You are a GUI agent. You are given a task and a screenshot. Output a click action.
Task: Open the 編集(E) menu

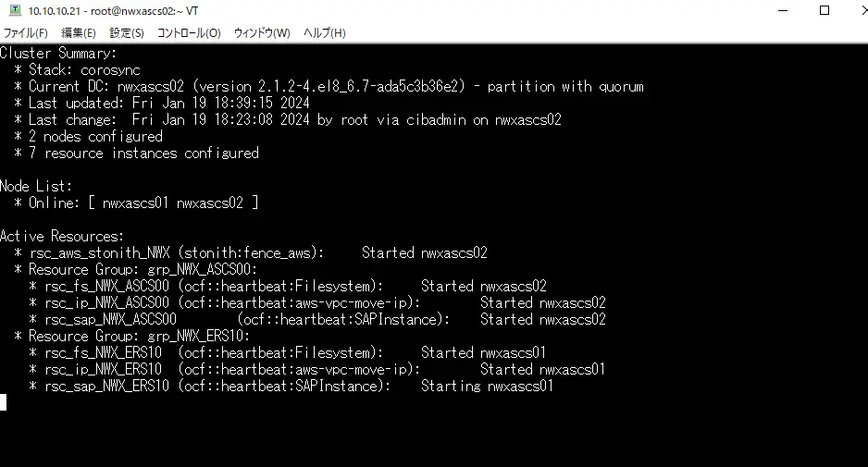(x=78, y=33)
